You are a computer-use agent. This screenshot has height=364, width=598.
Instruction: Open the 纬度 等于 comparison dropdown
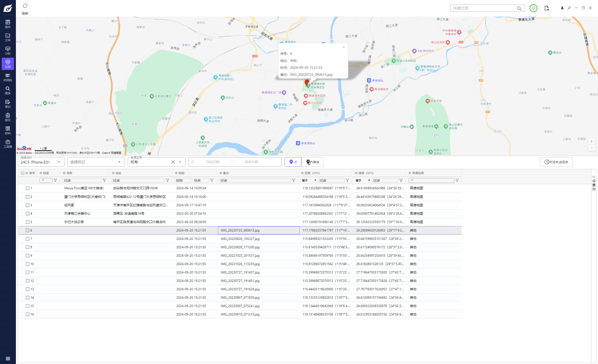363,180
